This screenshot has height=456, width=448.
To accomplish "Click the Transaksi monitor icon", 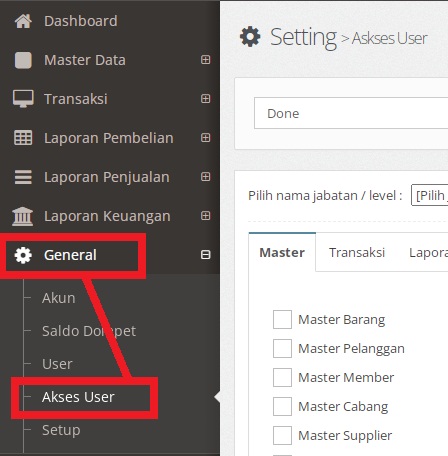I will coord(23,99).
